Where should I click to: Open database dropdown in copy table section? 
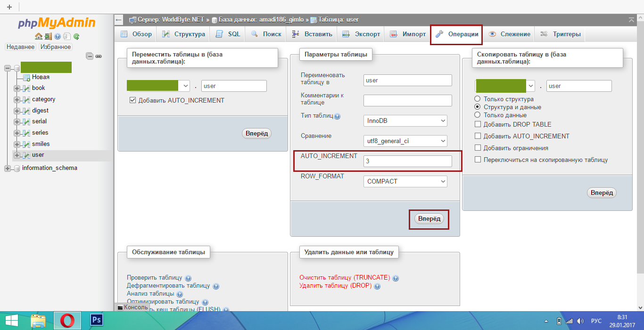[505, 86]
